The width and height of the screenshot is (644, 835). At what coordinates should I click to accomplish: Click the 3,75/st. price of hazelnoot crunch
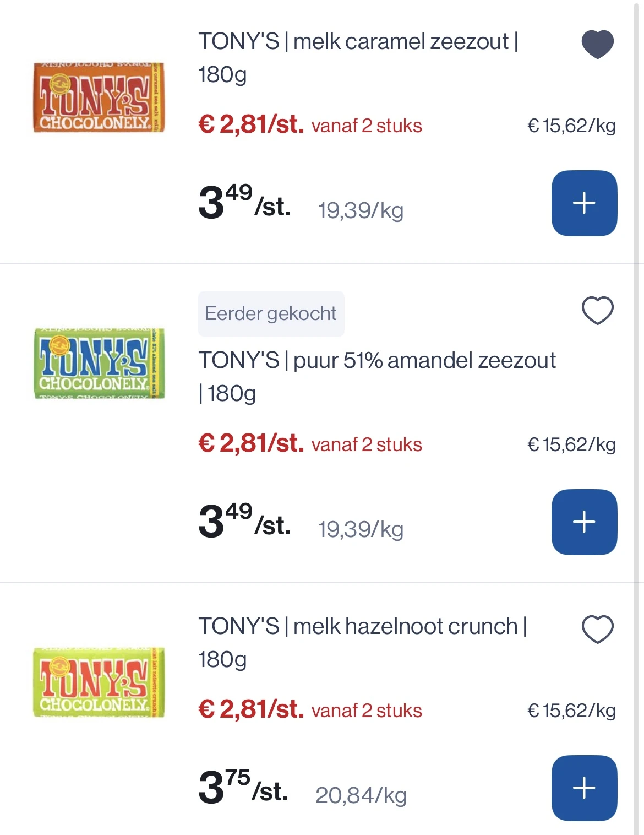pyautogui.click(x=243, y=787)
